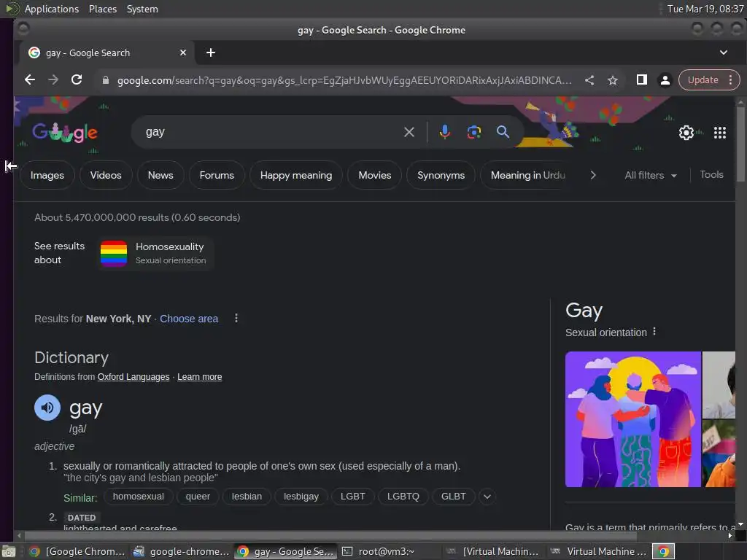Click Choose area link
Screen dimensions: 747x560
pyautogui.click(x=189, y=319)
